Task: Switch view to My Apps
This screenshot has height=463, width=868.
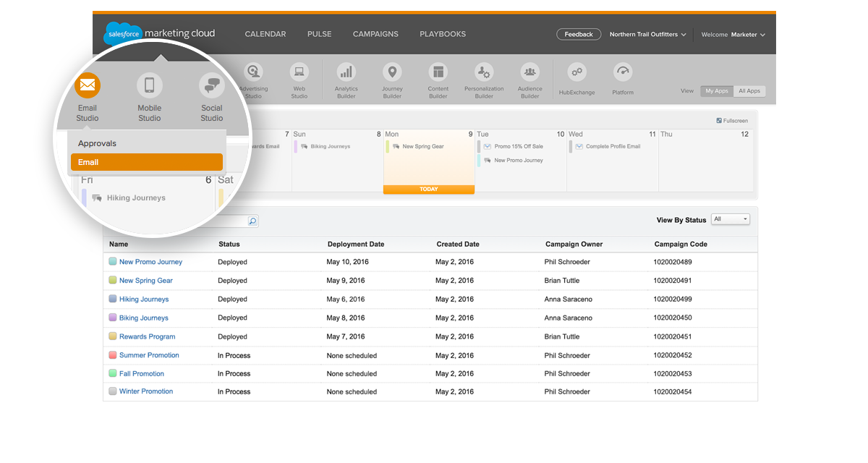Action: click(x=717, y=91)
